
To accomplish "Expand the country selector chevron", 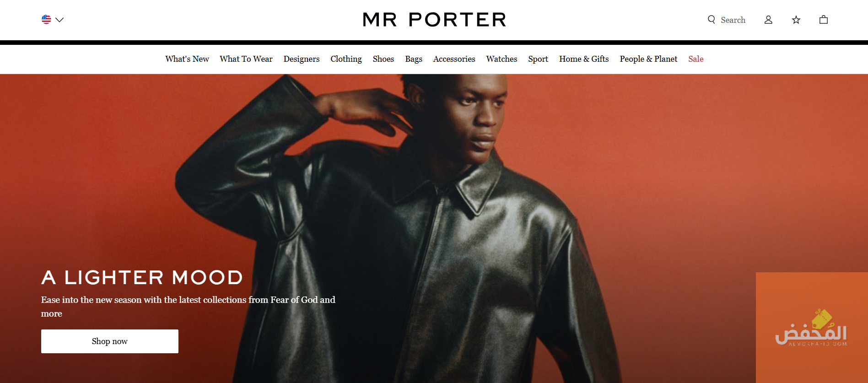I will click(x=59, y=20).
